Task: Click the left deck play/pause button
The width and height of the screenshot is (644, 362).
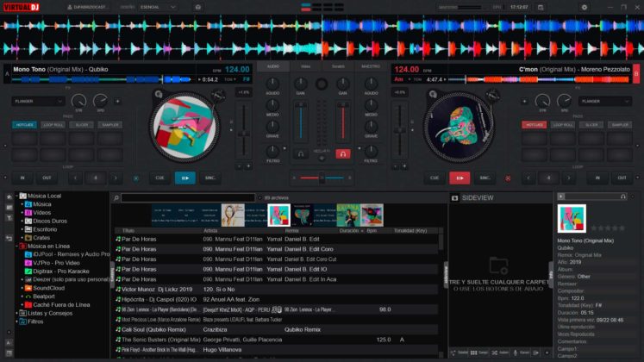Action: click(x=185, y=178)
